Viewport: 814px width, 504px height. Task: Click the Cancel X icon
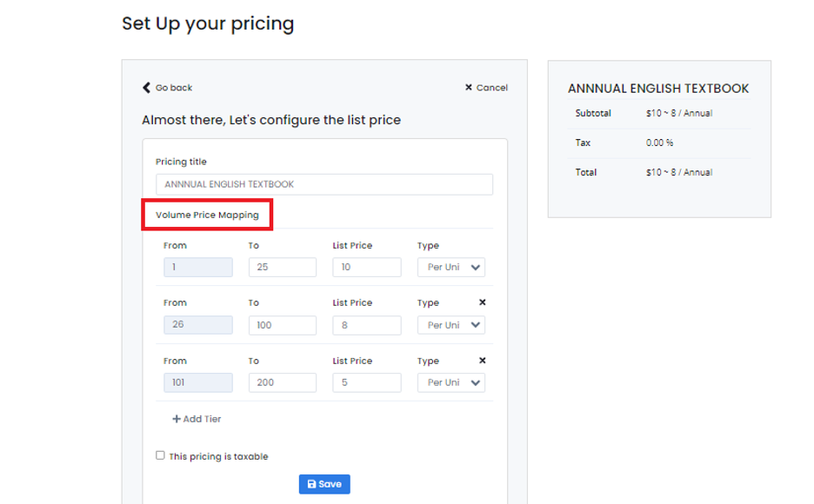click(x=468, y=87)
